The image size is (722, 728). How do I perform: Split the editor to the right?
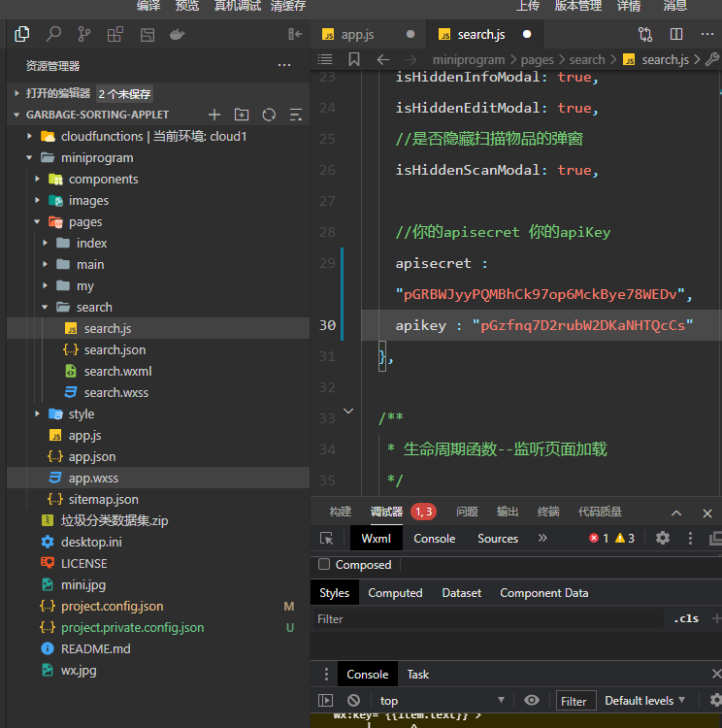coord(676,34)
